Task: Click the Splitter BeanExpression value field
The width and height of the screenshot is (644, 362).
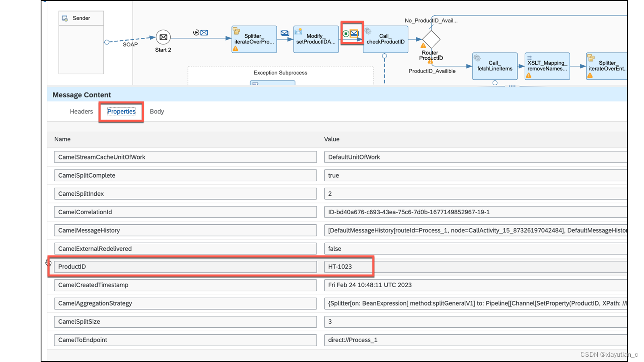Action: 475,303
